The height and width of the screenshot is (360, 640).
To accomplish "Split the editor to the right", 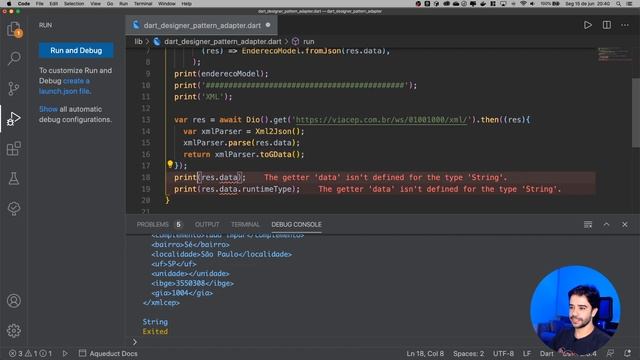I will [x=607, y=25].
